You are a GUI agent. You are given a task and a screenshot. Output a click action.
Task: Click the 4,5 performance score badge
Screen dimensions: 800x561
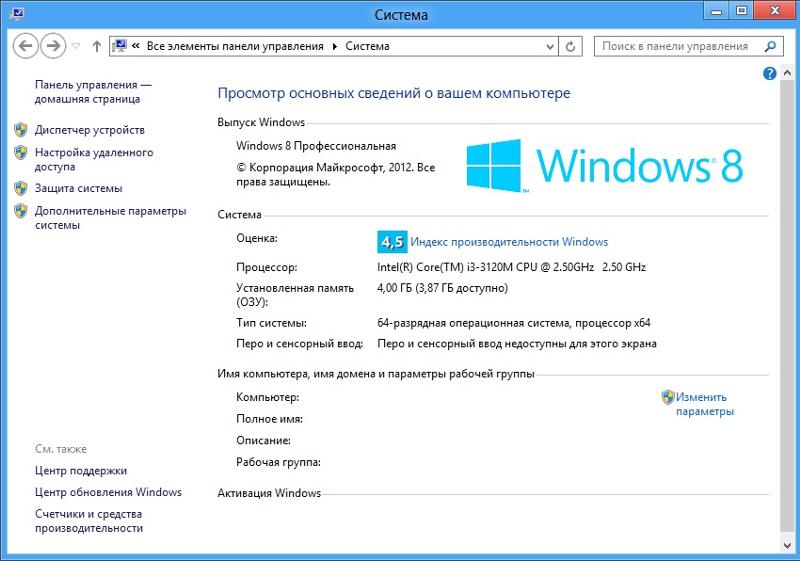pyautogui.click(x=392, y=242)
